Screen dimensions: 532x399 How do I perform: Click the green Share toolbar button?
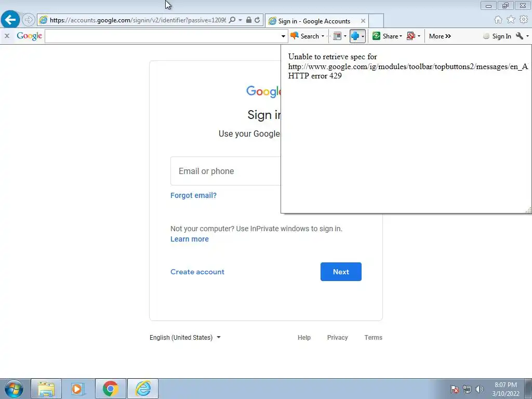385,36
